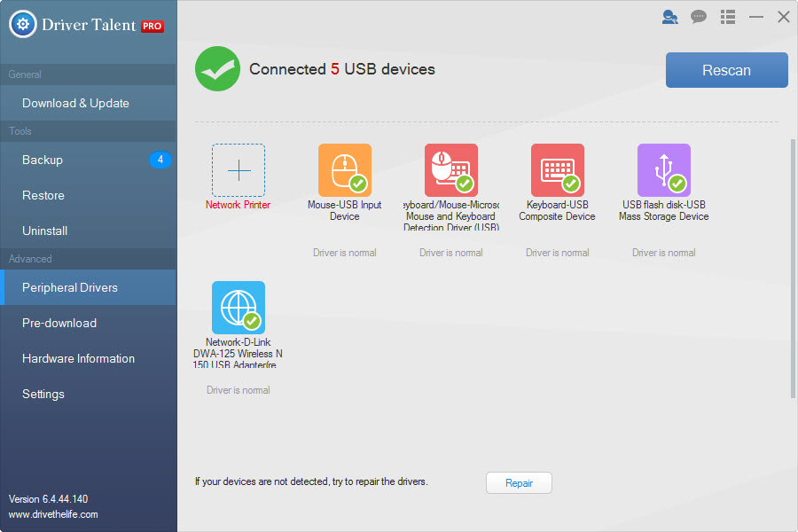Click the Network Printer red label

coord(238,205)
